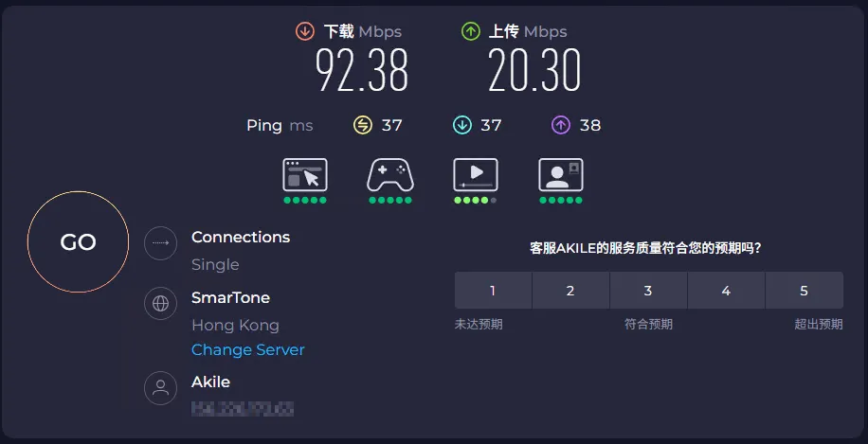Click the SmarTone globe server icon

click(x=161, y=304)
